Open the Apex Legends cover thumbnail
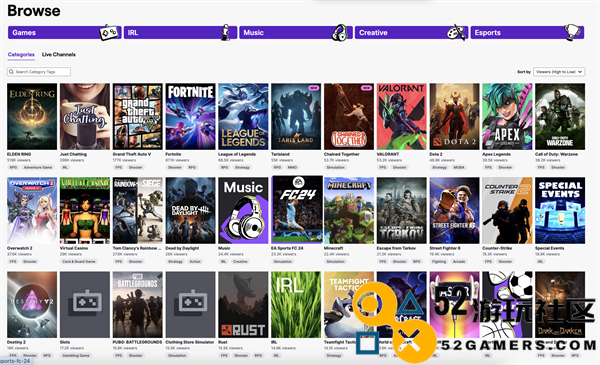The image size is (600, 365). tap(507, 116)
